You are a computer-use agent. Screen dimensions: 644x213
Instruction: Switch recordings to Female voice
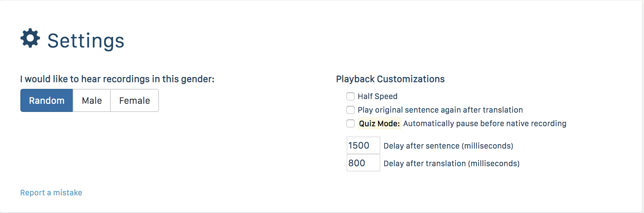click(135, 100)
